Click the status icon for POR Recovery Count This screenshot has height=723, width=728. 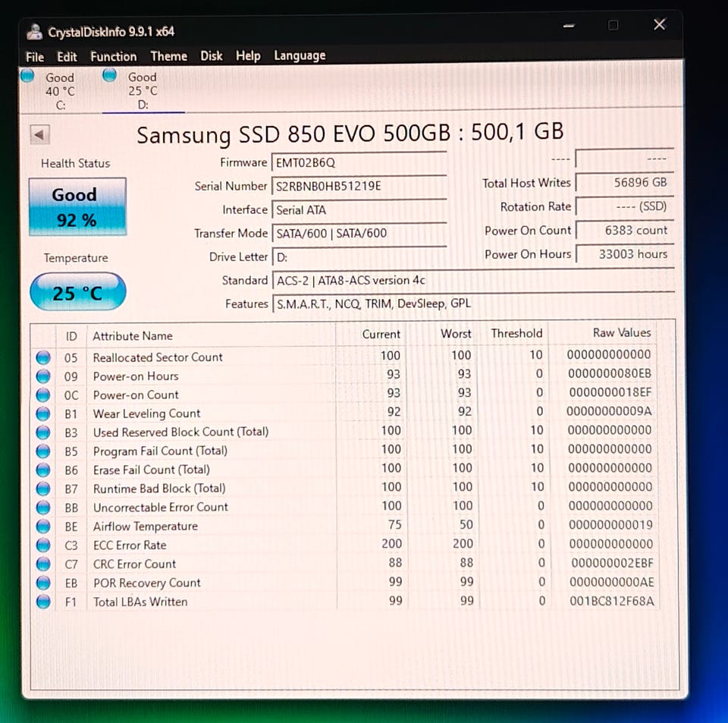pos(43,583)
